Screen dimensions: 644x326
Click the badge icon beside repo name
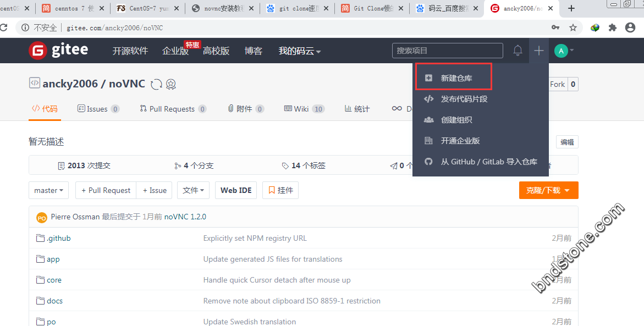[171, 84]
